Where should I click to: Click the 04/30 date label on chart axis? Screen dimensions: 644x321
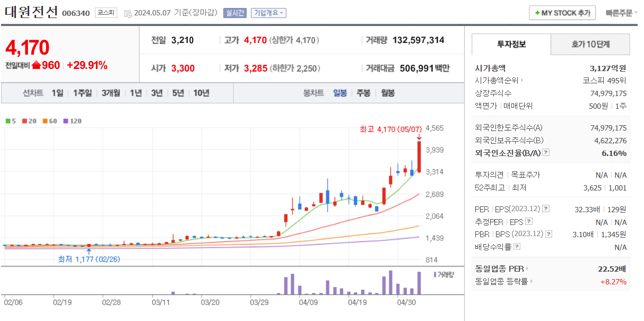tap(407, 302)
